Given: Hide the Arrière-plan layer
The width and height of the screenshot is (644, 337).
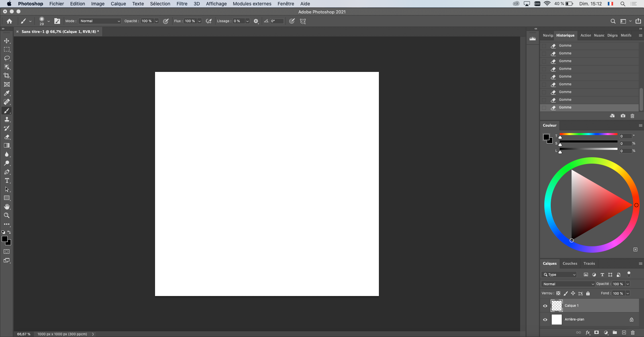Looking at the screenshot, I should [545, 320].
